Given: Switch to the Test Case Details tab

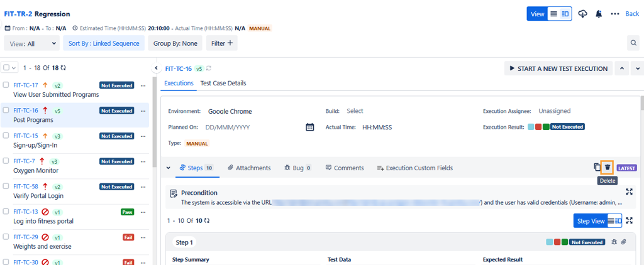Looking at the screenshot, I should (x=223, y=84).
